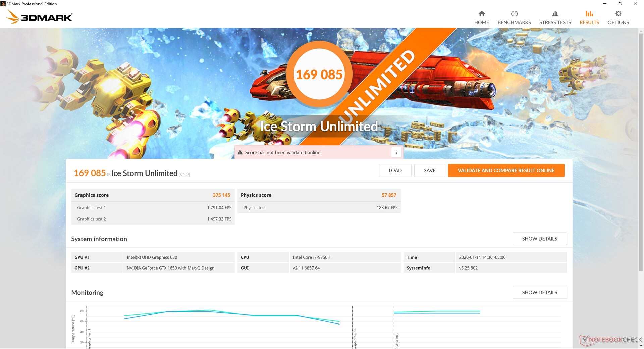Show details for System information
This screenshot has width=644, height=349.
pos(540,239)
